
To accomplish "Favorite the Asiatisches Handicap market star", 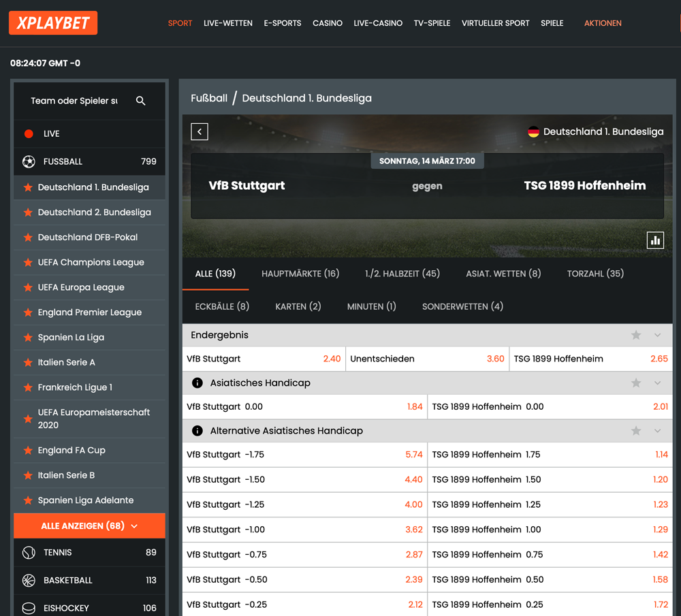I will [x=636, y=383].
